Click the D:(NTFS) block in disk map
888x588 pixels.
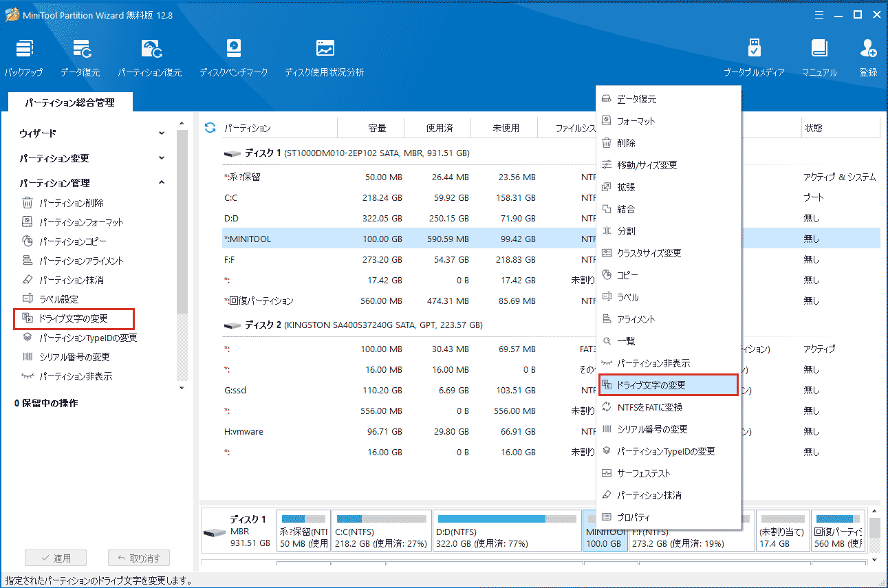point(507,530)
